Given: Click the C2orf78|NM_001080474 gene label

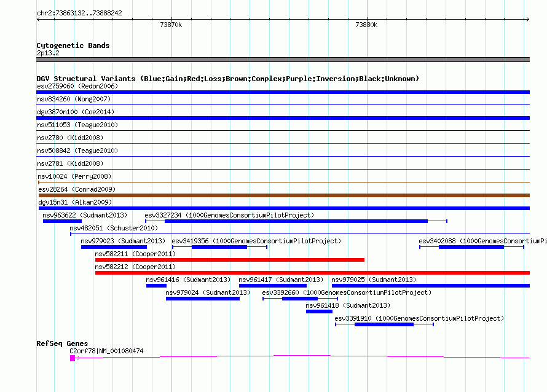Looking at the screenshot, I should (x=106, y=351).
